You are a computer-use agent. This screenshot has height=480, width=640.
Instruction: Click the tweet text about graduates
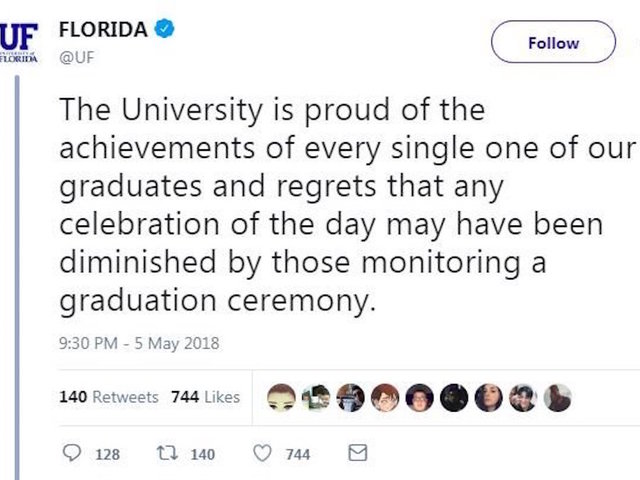pyautogui.click(x=330, y=205)
